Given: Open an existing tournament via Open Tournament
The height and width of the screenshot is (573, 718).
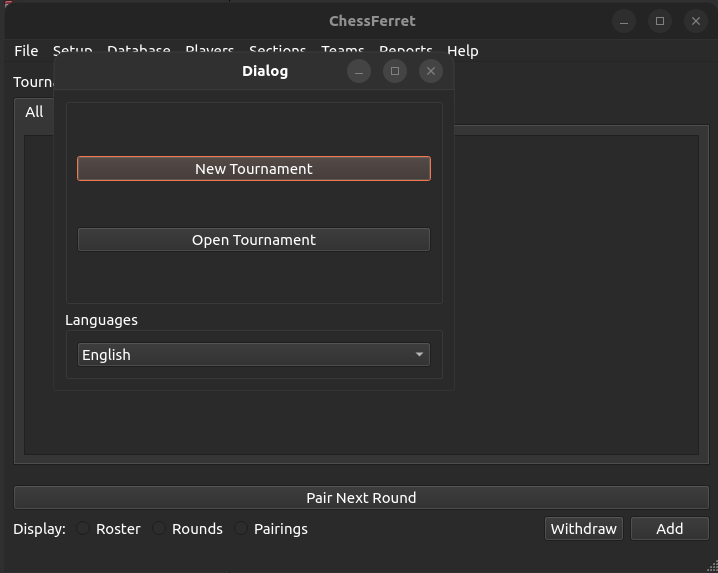Looking at the screenshot, I should [254, 240].
